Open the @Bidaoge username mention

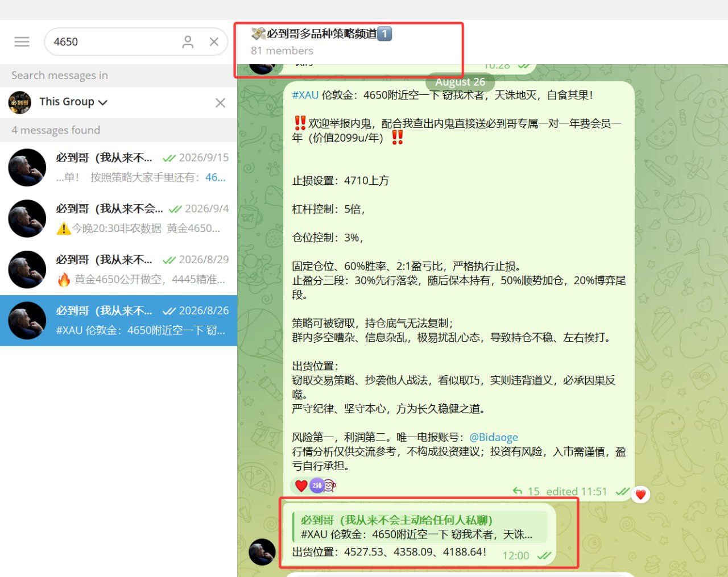pyautogui.click(x=494, y=437)
